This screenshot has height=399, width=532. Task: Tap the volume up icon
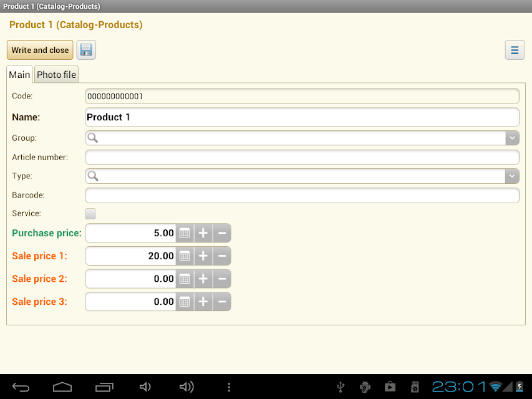pyautogui.click(x=186, y=387)
